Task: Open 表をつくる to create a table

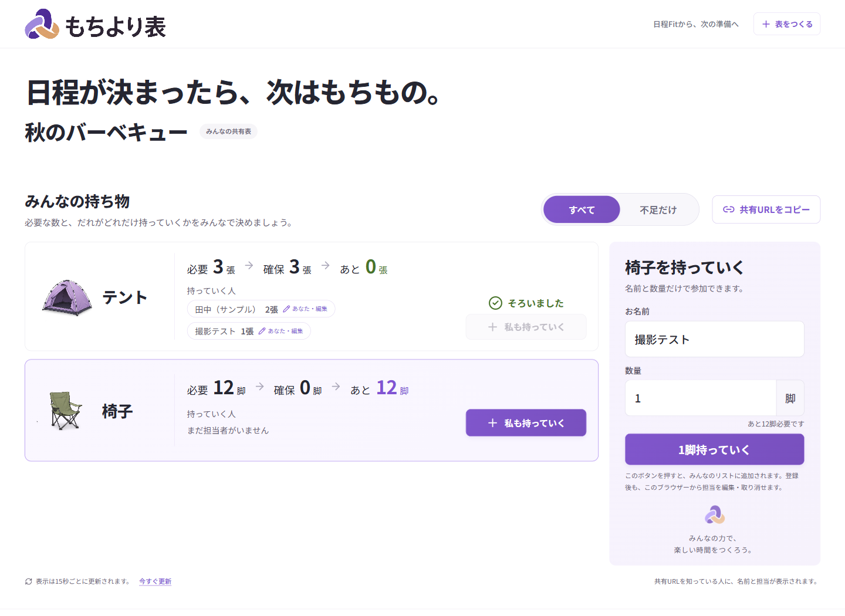Action: pos(787,24)
